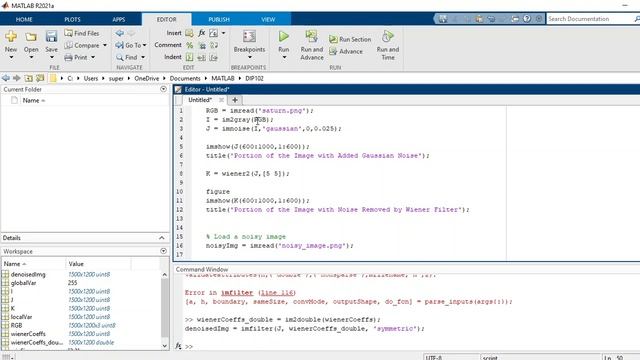Open the Workspace panel actions menu

[x=163, y=251]
